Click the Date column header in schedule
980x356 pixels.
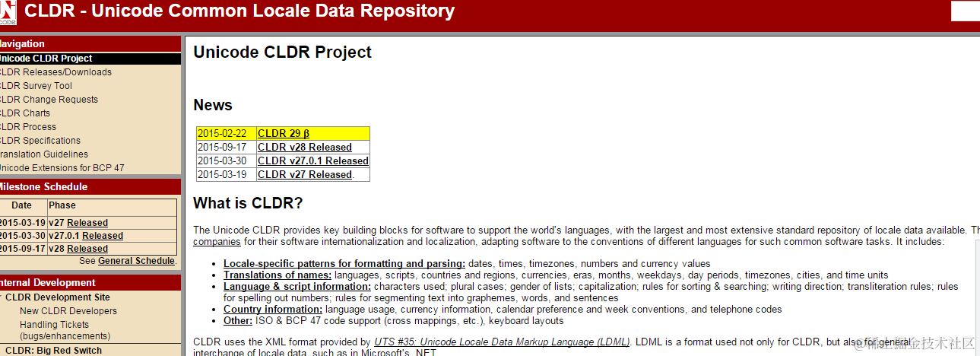pyautogui.click(x=21, y=205)
